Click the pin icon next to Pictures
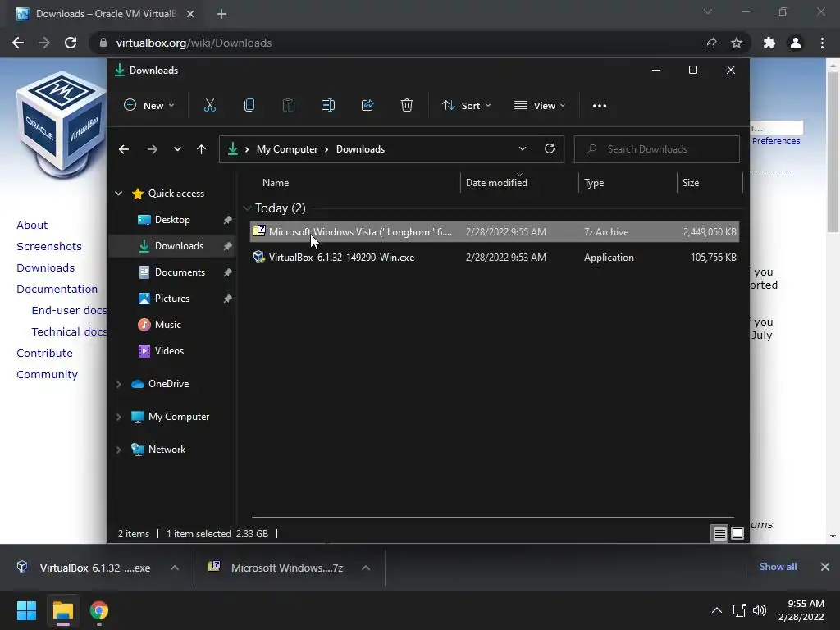 (227, 299)
